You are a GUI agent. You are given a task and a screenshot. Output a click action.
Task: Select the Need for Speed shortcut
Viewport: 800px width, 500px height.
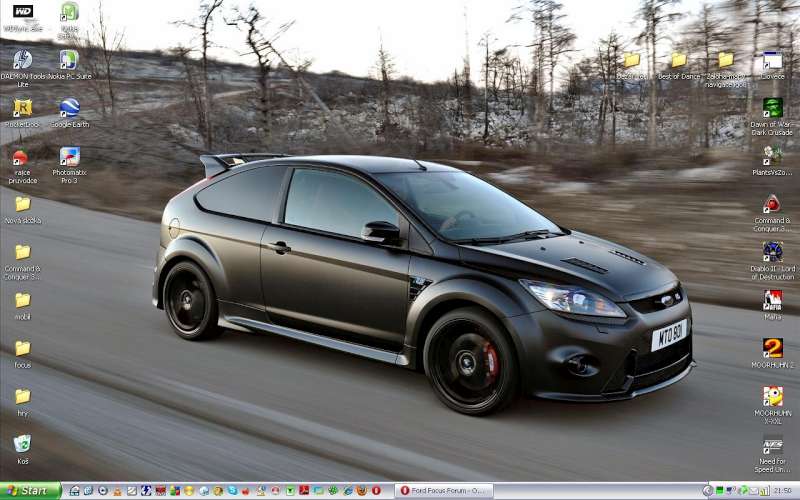772,447
